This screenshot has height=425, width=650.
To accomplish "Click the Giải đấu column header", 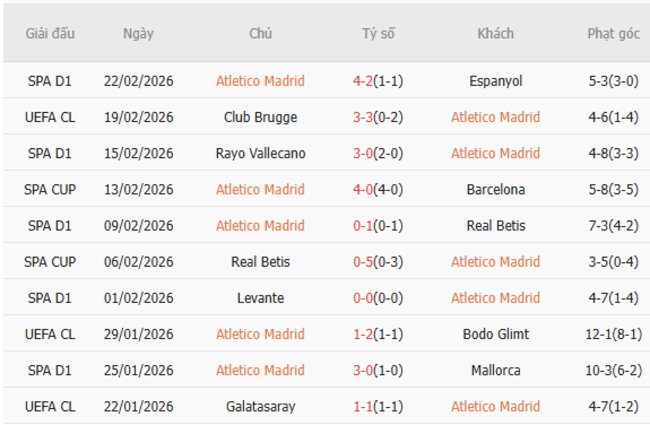I will coord(50,33).
